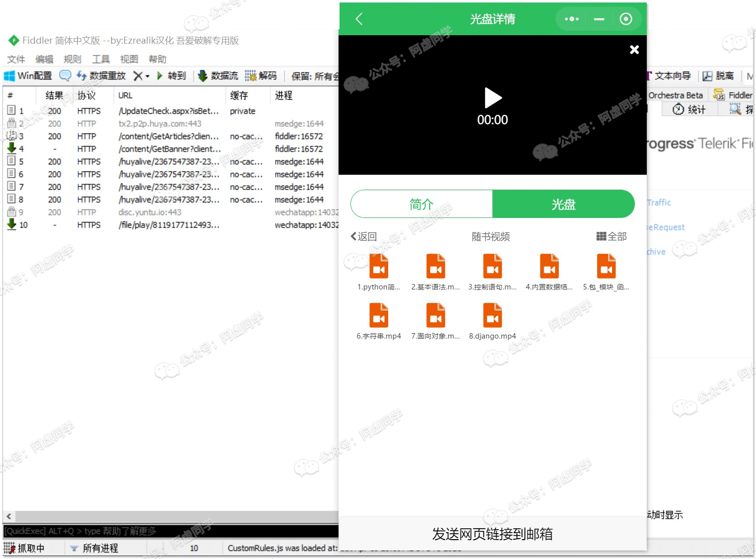Toggle the 数据流 stream button

point(218,76)
